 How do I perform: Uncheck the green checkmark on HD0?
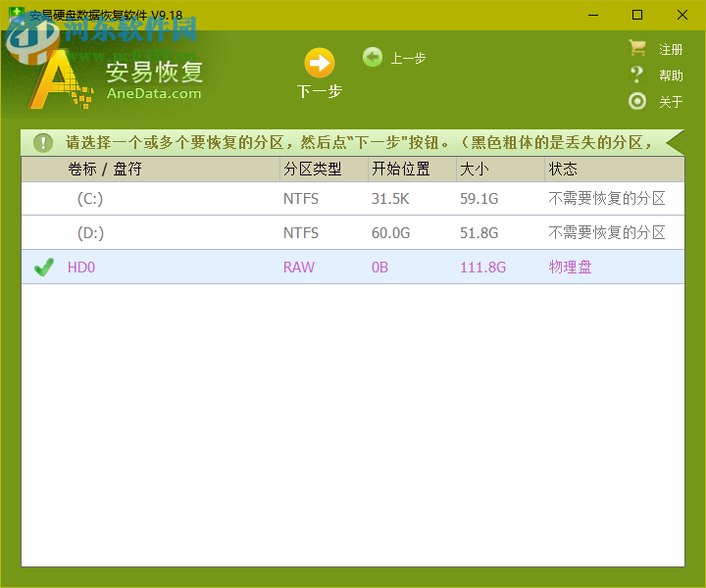[44, 268]
